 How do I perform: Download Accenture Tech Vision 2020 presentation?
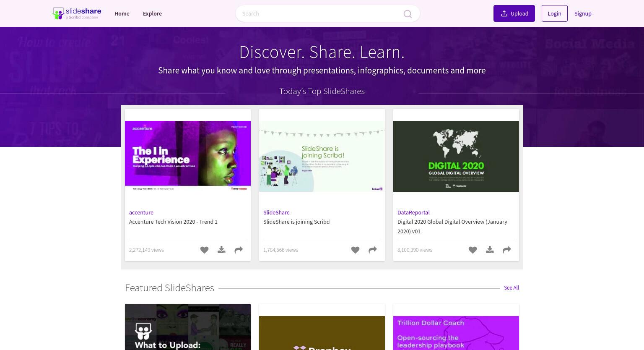(221, 250)
